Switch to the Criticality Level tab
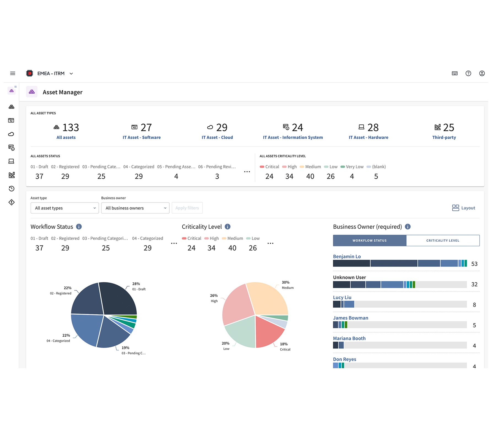492x448 pixels. coord(442,241)
